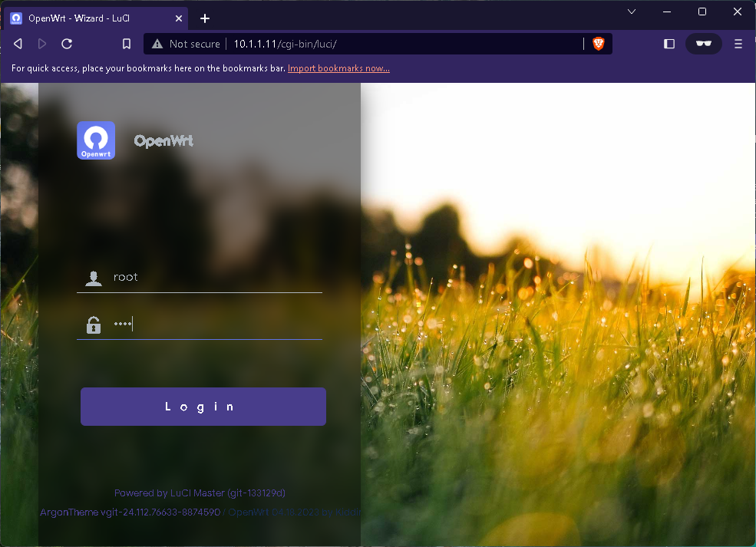Click the padlock icon beside the password field
This screenshot has width=756, height=547.
[x=94, y=325]
